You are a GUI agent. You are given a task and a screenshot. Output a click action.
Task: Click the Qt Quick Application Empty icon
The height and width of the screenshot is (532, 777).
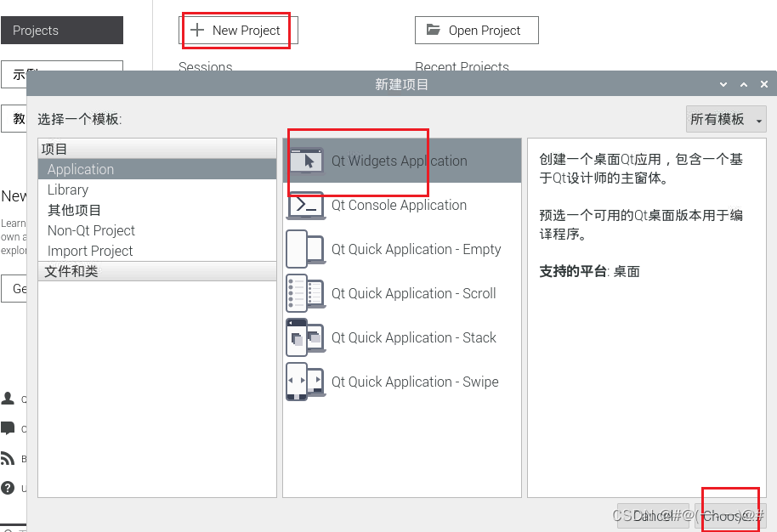tap(306, 249)
